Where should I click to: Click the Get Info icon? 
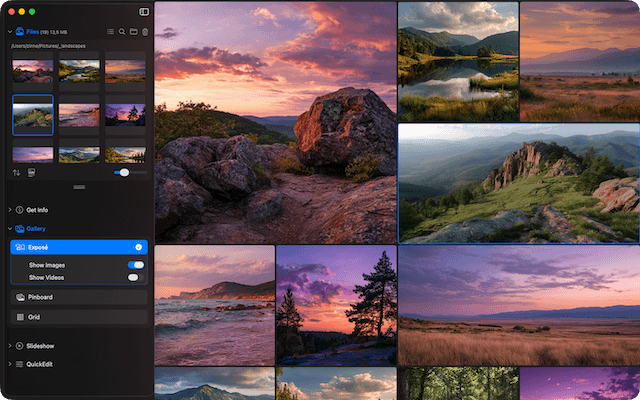click(19, 210)
